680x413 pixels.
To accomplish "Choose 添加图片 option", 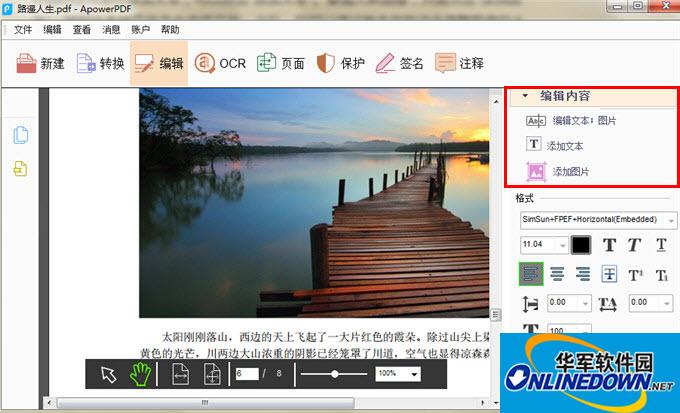I will [557, 171].
